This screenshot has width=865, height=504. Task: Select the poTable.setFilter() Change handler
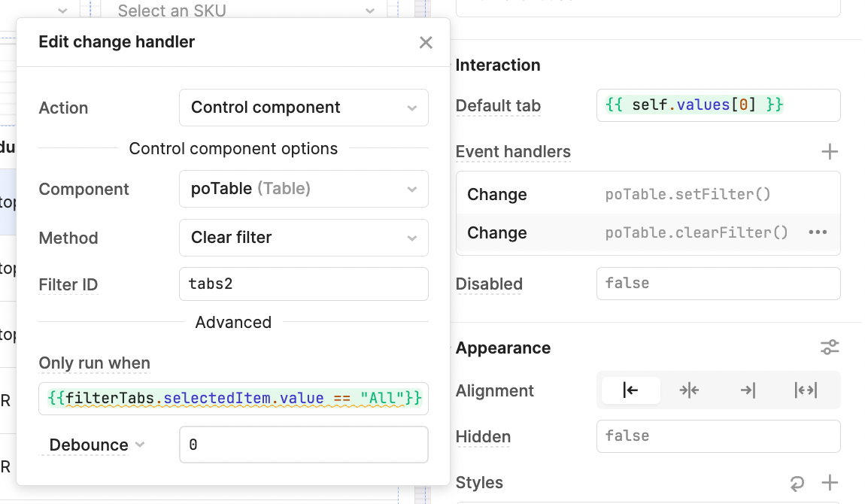coord(648,194)
